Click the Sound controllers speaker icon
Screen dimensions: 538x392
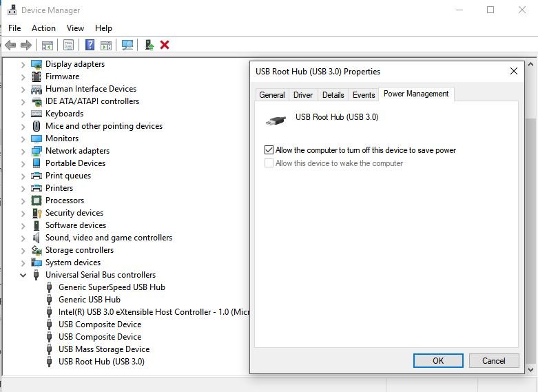point(36,238)
